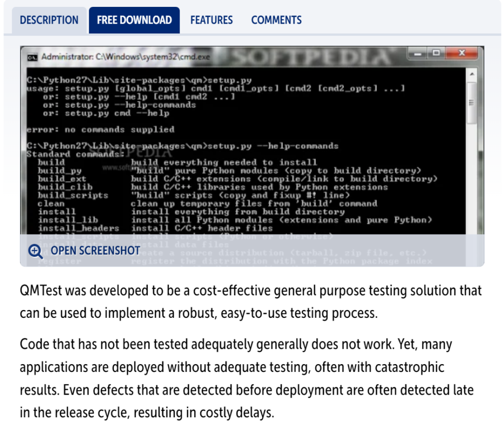Hit the red close X on the cmd window
This screenshot has height=432, width=504.
[461, 53]
